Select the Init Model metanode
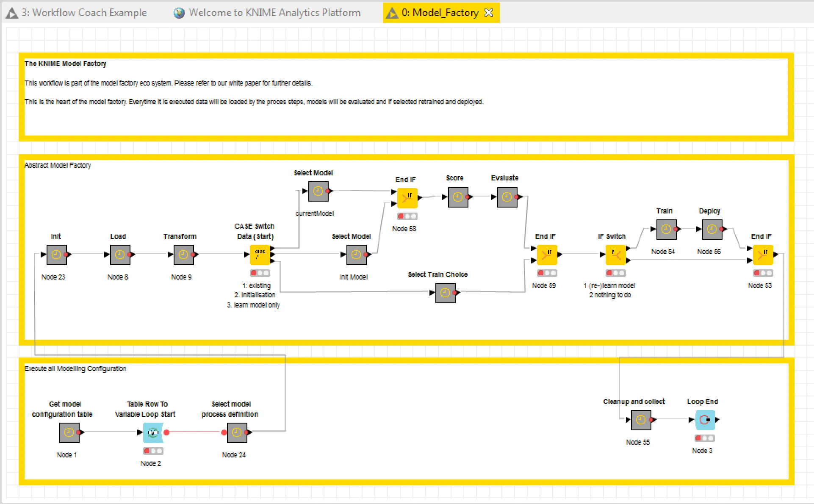814x504 pixels. click(356, 255)
